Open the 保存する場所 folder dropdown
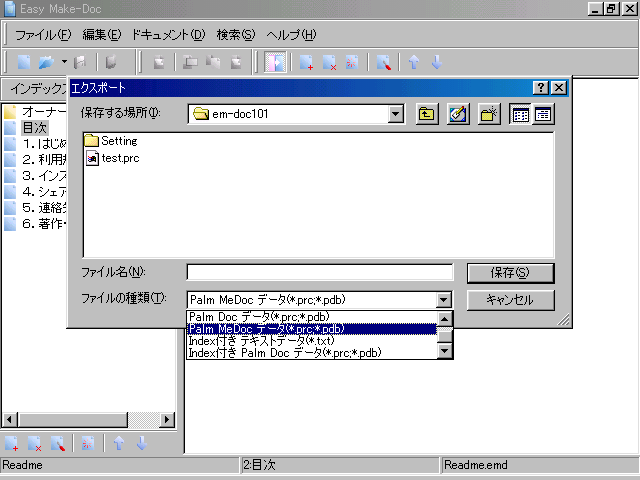 [x=395, y=114]
